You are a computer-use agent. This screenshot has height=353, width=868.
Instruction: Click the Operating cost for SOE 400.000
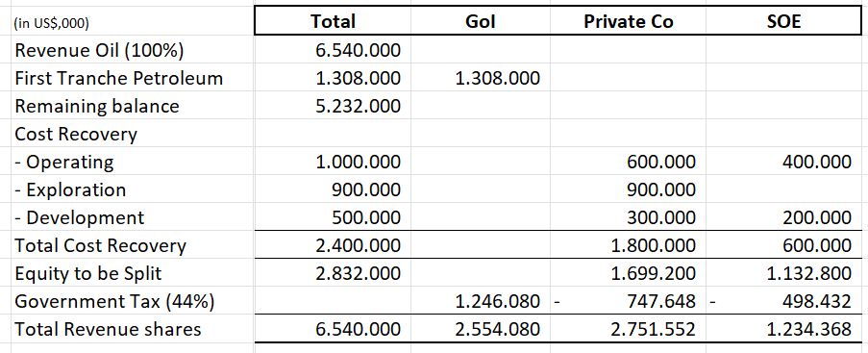click(783, 162)
